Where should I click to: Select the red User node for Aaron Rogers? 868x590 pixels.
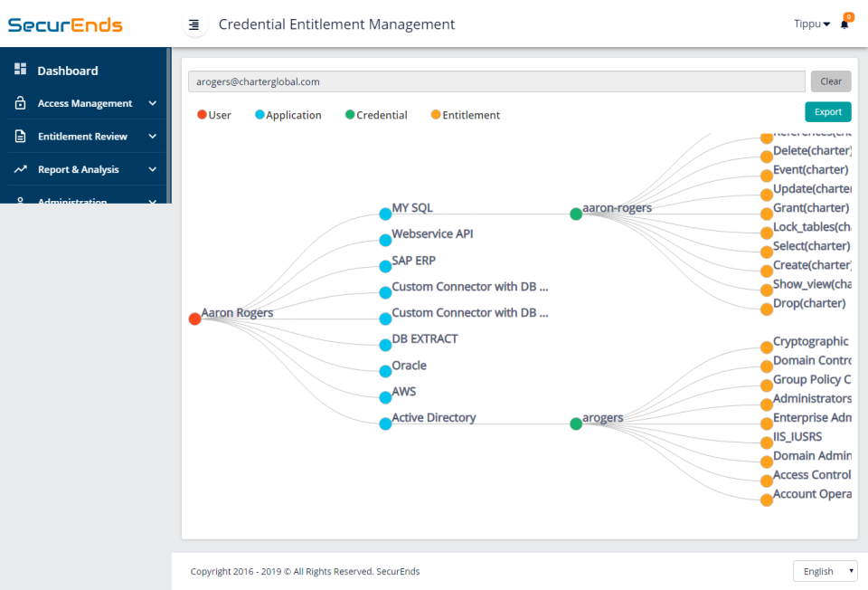[x=194, y=319]
